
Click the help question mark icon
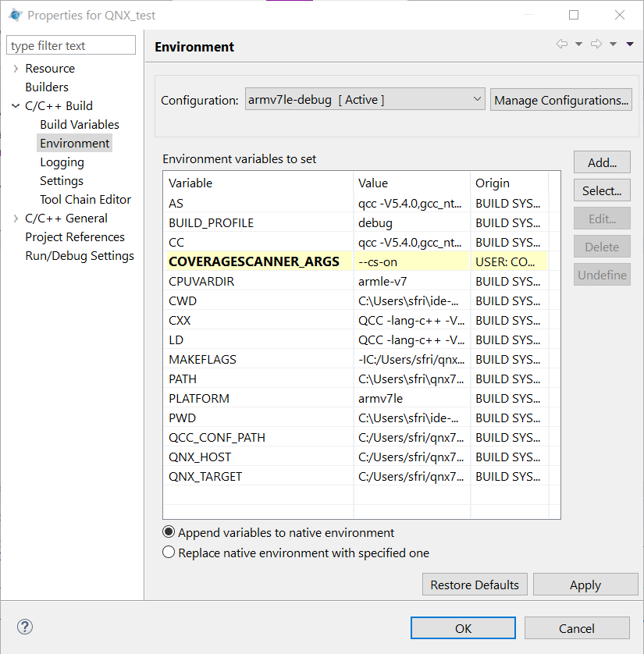tap(24, 627)
